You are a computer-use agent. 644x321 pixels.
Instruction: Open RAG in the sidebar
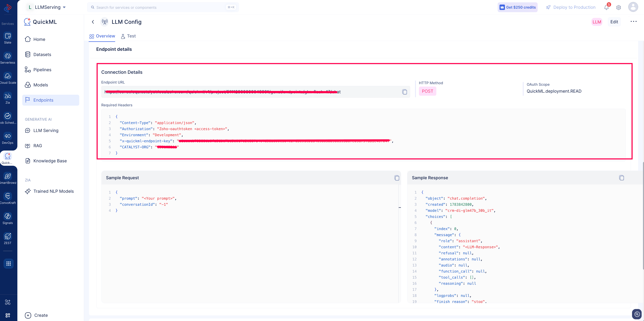pos(51,146)
